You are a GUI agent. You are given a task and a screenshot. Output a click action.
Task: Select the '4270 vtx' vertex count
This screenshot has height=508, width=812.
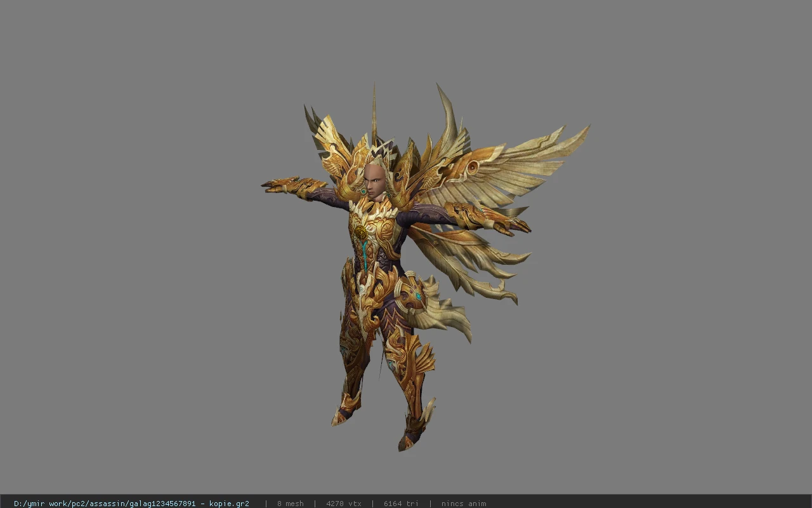[344, 504]
